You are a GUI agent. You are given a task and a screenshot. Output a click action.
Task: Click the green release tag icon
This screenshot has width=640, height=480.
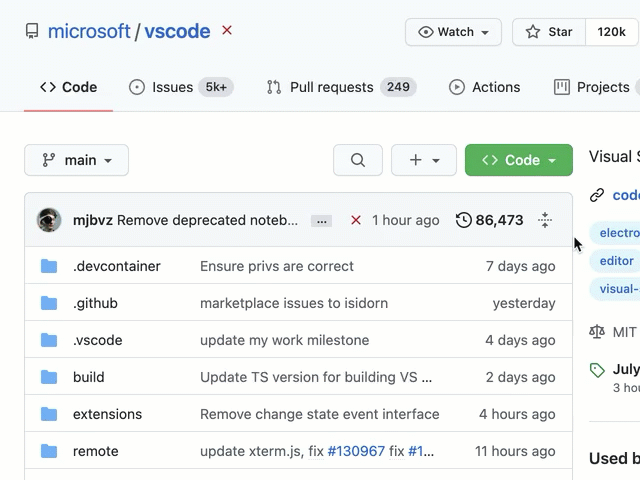[x=597, y=370]
